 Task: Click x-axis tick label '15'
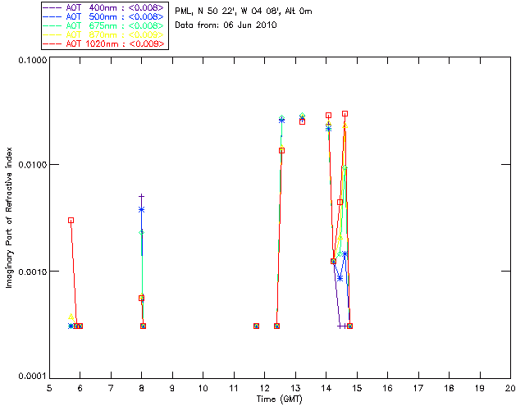pos(357,388)
